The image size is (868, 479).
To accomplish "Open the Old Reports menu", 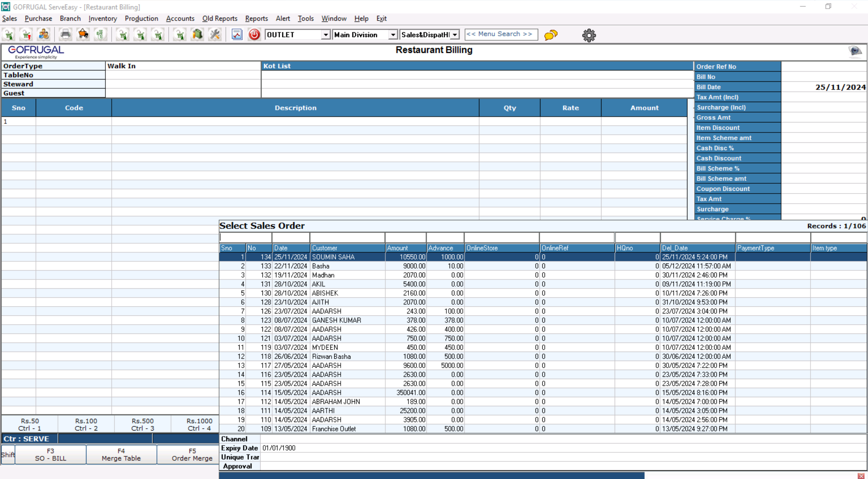I will 219,19.
